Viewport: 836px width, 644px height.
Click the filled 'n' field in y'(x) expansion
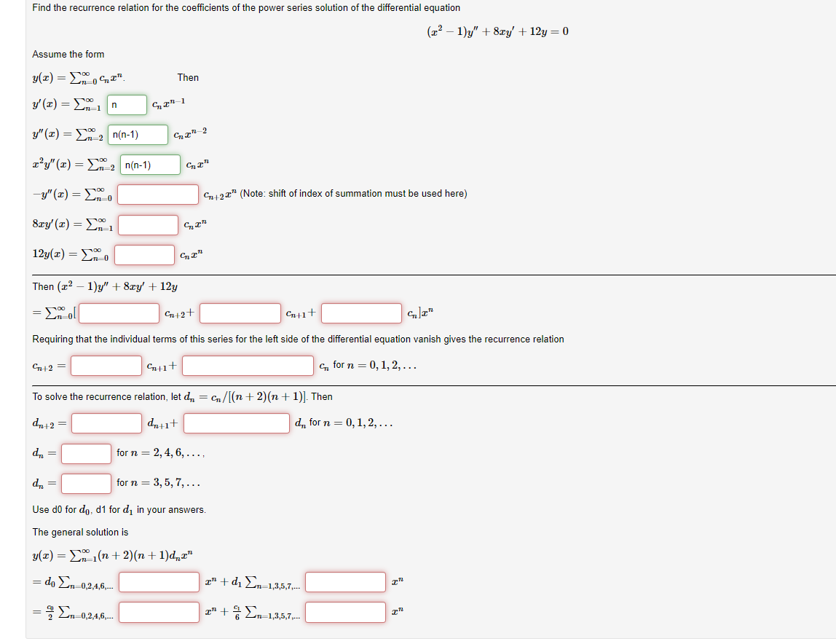[126, 104]
